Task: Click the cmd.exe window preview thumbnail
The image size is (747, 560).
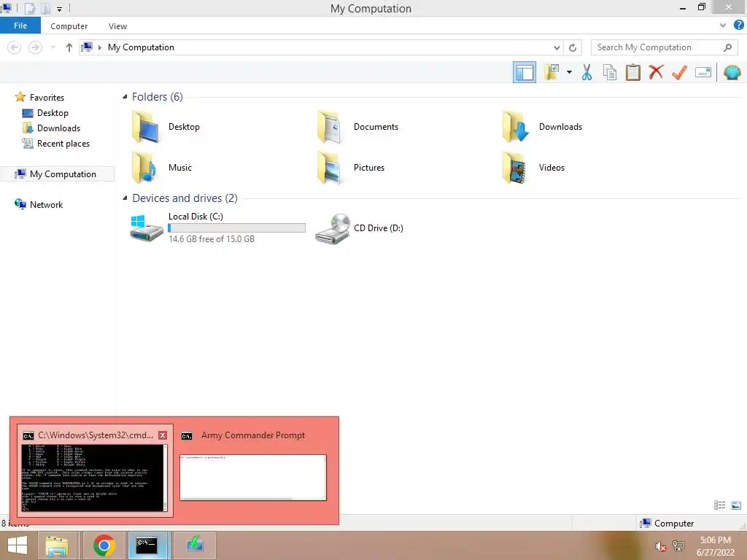Action: pyautogui.click(x=95, y=478)
